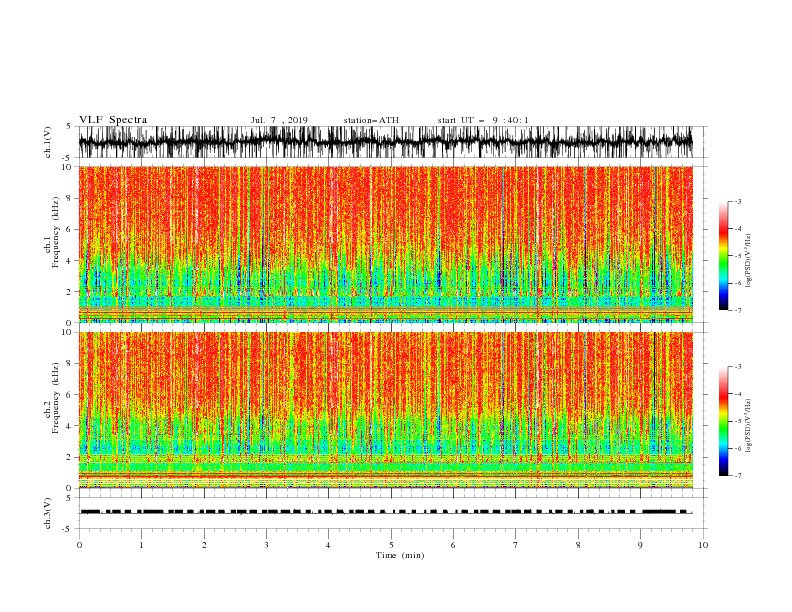Click tick 9 on the Time axis
The image size is (792, 612).
point(640,545)
